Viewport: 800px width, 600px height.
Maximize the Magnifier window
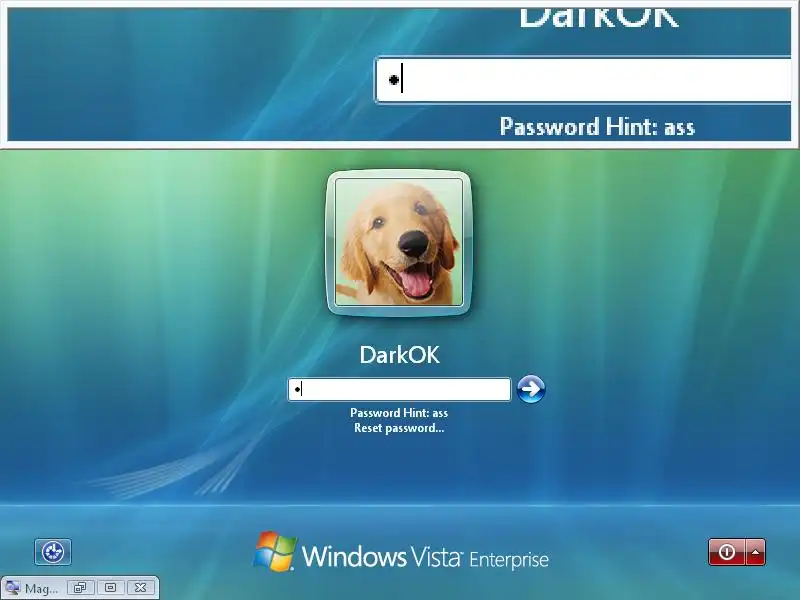[110, 588]
